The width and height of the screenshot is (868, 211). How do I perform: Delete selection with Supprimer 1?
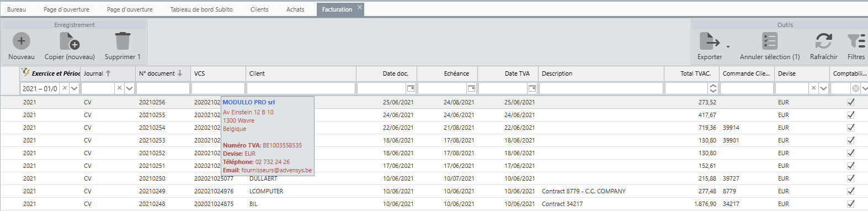click(123, 46)
